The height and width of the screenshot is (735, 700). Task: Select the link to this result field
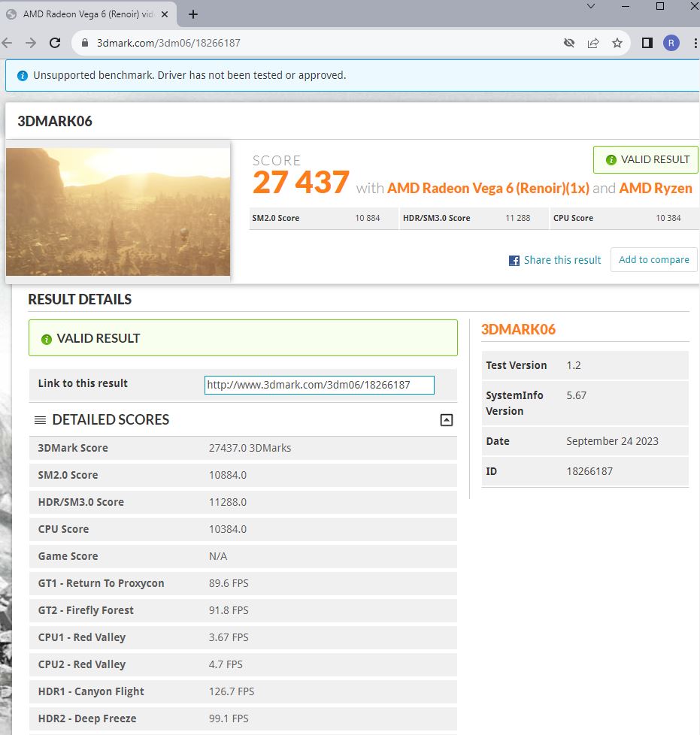[320, 386]
